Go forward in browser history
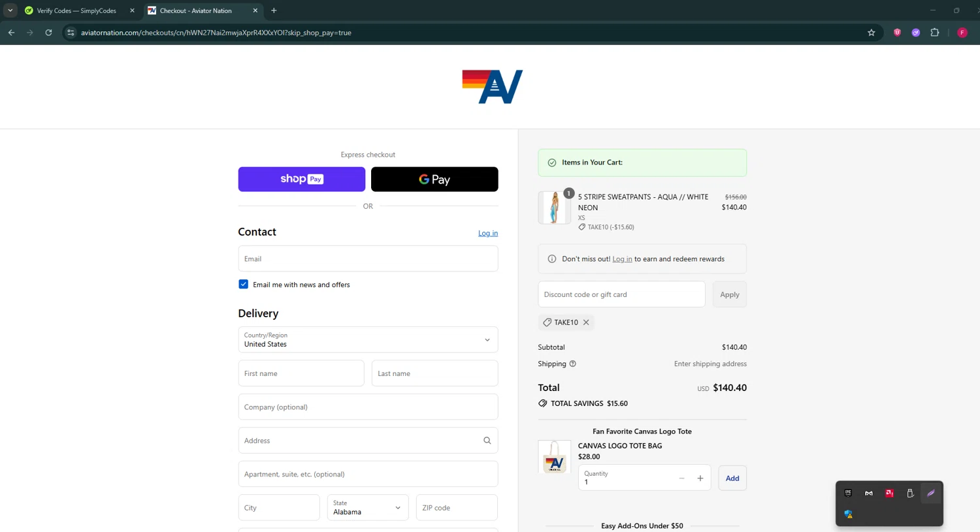This screenshot has height=532, width=980. [x=30, y=33]
